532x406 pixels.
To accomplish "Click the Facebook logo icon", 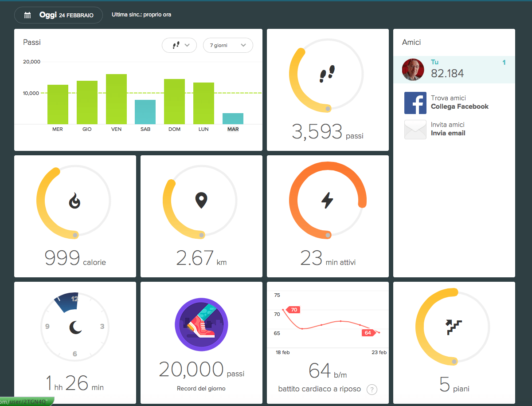I will coord(415,103).
